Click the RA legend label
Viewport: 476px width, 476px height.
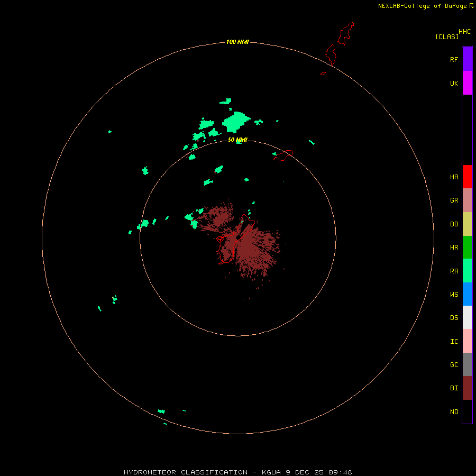[x=454, y=271]
